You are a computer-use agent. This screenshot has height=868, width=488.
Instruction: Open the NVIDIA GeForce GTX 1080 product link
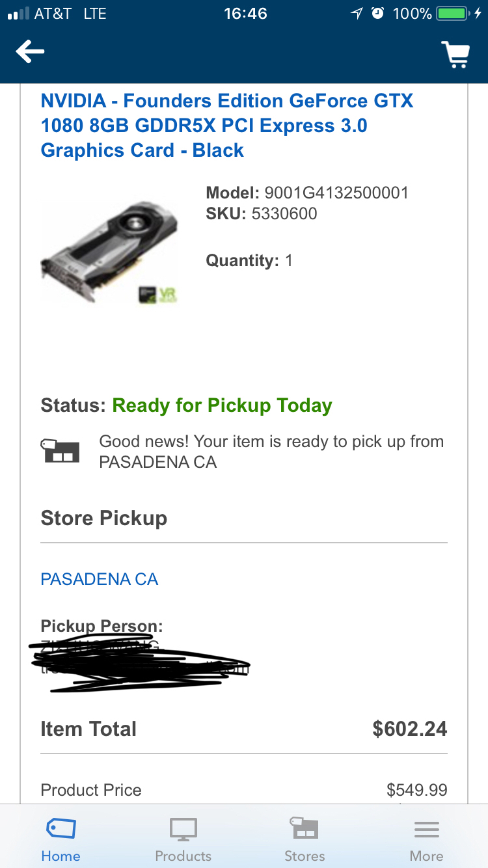pos(227,126)
